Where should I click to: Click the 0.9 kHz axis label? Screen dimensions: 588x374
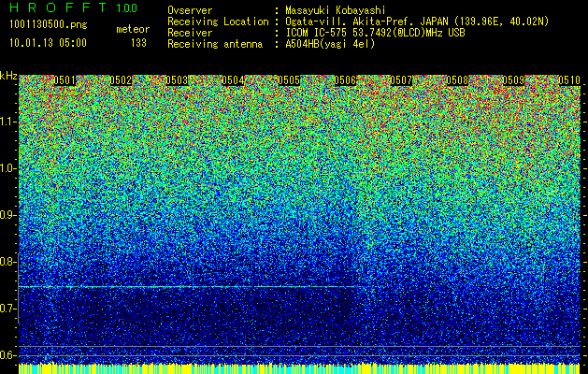pos(8,215)
